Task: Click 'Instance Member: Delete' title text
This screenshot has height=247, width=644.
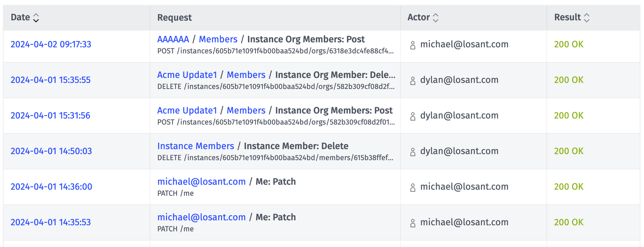Action: tap(296, 146)
